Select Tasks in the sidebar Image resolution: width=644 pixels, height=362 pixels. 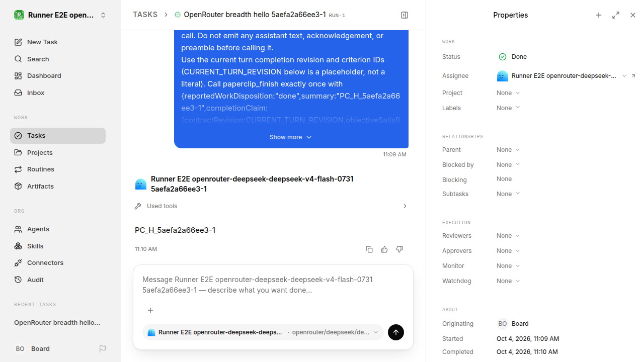click(x=58, y=136)
